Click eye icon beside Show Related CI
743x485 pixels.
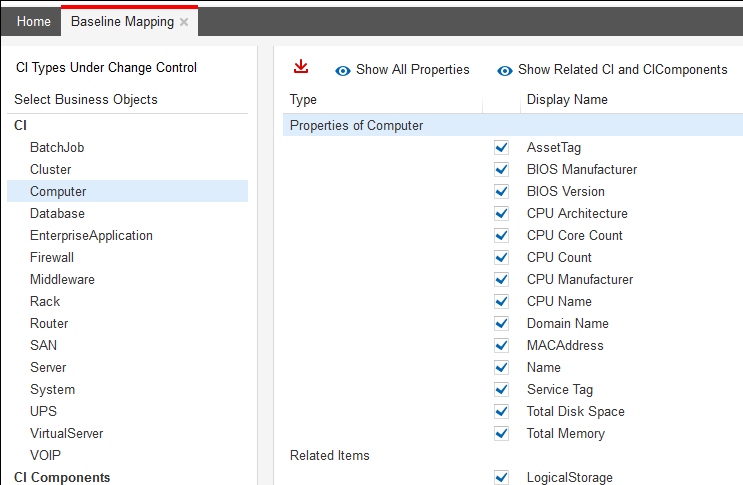(x=505, y=71)
